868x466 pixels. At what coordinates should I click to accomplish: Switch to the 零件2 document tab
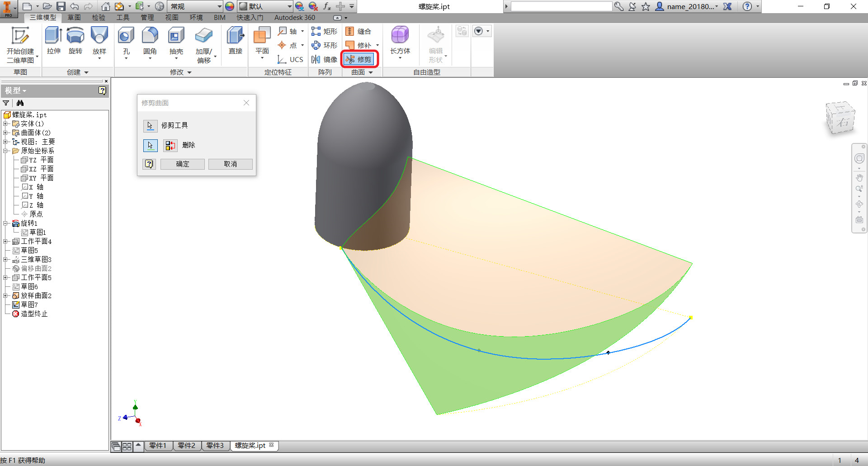187,446
